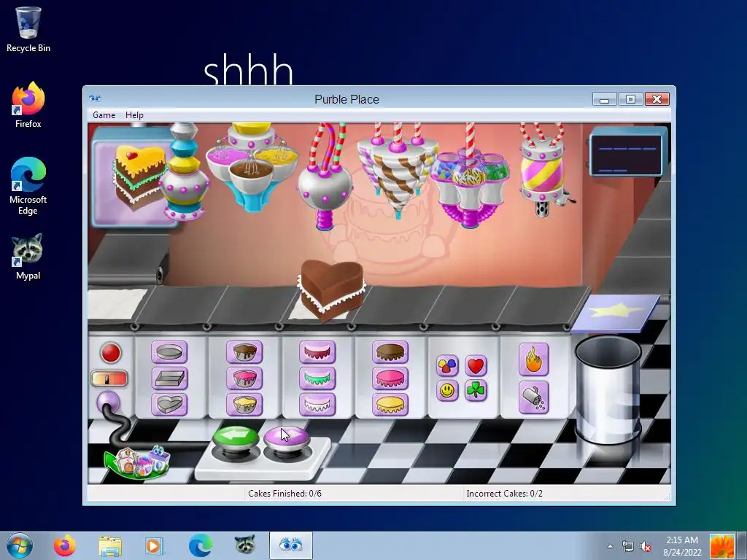The height and width of the screenshot is (560, 747).
Task: Push the purple conveyor forward arrow button
Action: pos(286,437)
